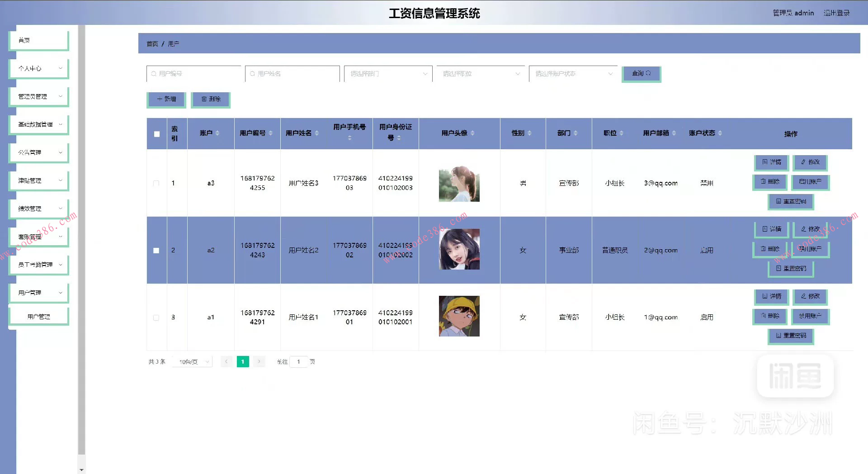Click the 用户编号 search input
Image resolution: width=868 pixels, height=474 pixels.
(194, 74)
